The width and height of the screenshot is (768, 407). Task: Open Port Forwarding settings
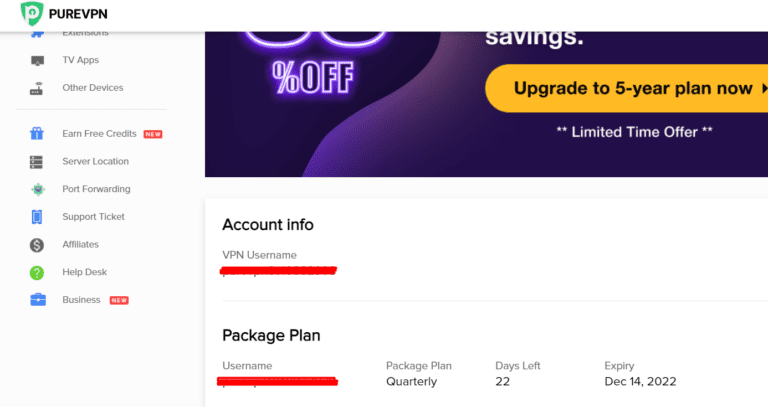click(96, 189)
